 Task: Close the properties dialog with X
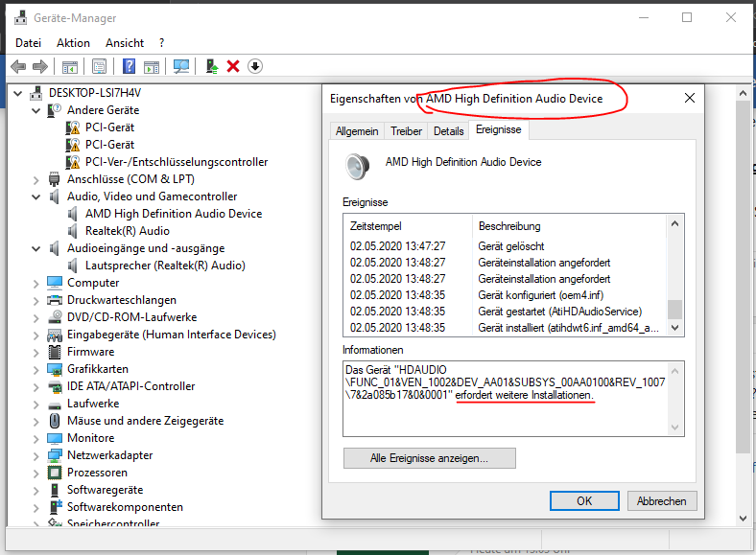click(690, 99)
